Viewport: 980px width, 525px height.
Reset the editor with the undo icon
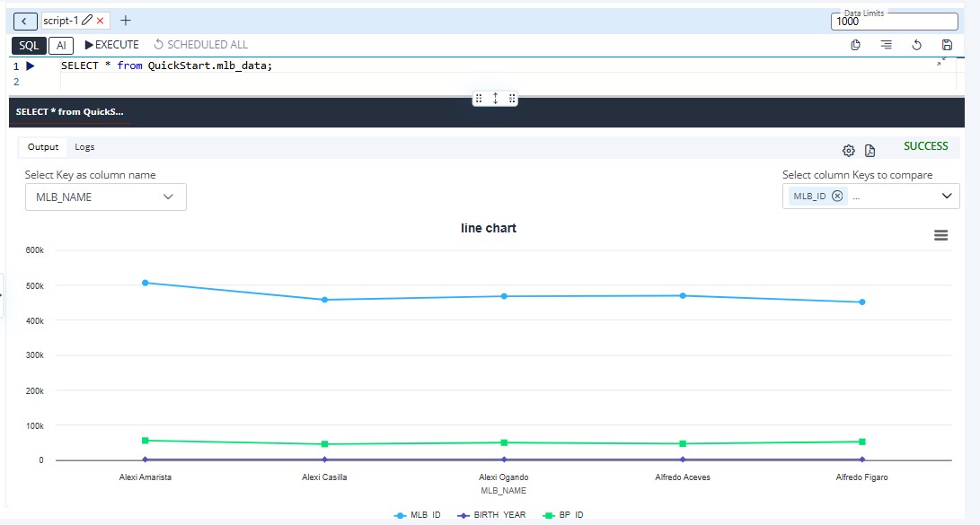(916, 45)
